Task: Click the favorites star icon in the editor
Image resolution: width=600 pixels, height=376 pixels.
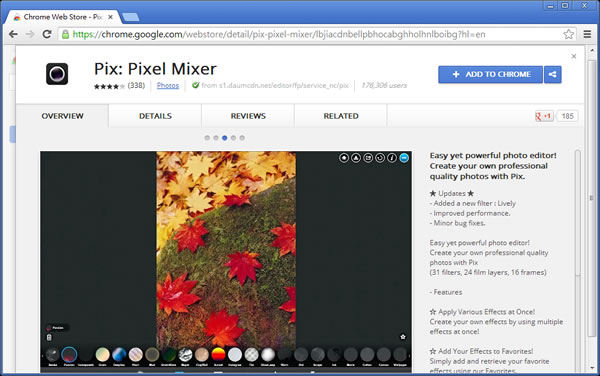Action: tap(403, 337)
